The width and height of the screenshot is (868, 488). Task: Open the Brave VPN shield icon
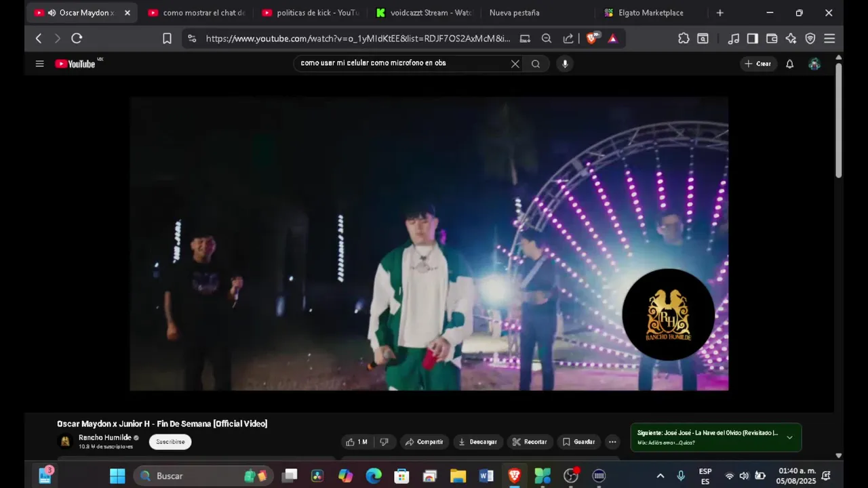coord(810,39)
